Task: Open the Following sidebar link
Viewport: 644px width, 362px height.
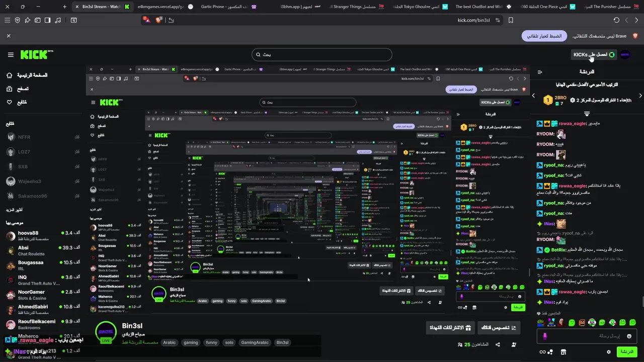Action: [x=17, y=102]
